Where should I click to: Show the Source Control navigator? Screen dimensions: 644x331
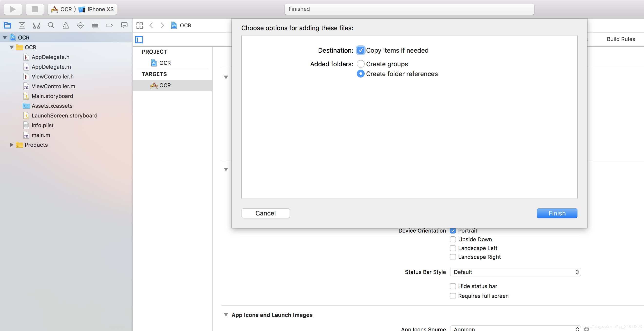tap(22, 25)
